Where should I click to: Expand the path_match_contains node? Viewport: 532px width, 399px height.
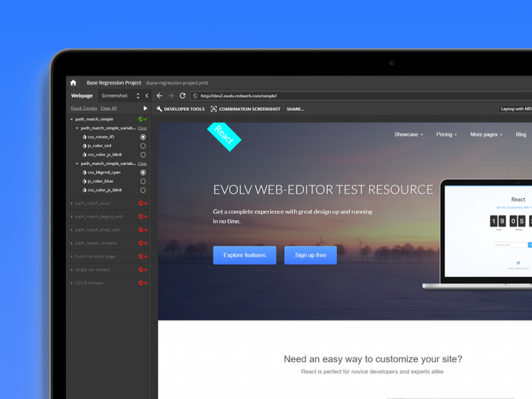coord(71,243)
